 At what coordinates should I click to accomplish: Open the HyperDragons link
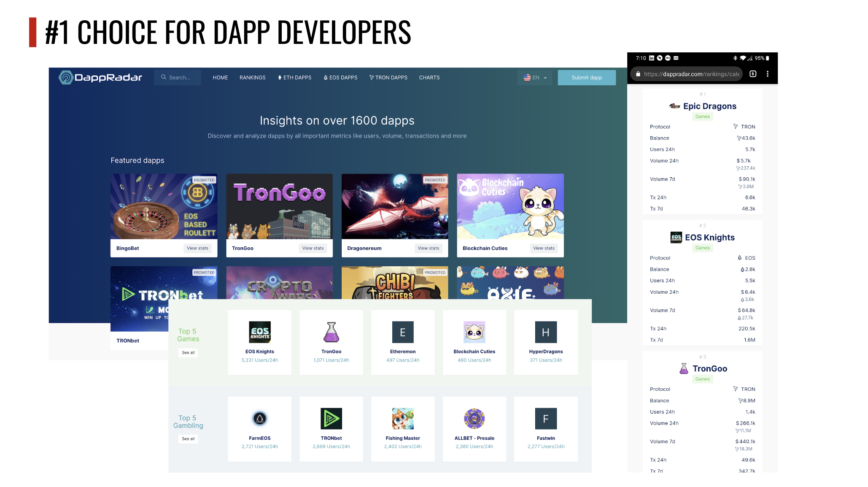pyautogui.click(x=546, y=352)
